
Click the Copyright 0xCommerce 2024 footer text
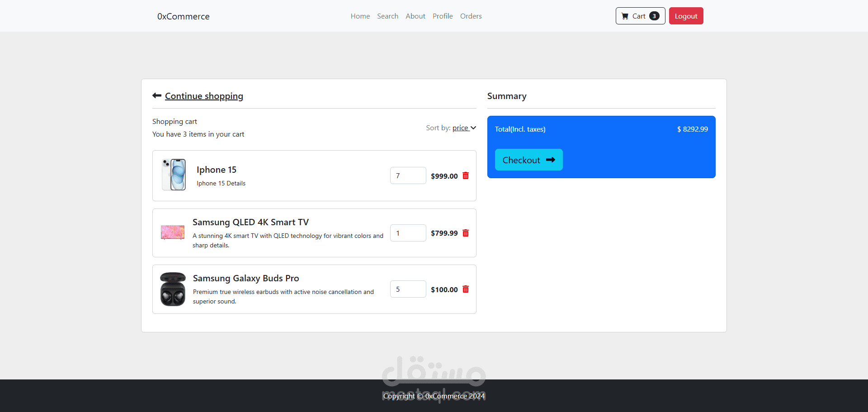[x=434, y=396]
